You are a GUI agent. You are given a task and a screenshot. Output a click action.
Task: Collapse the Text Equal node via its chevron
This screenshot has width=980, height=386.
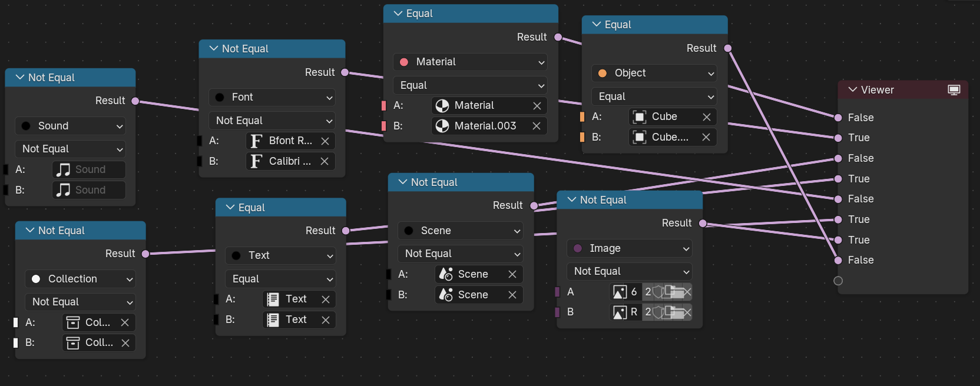pyautogui.click(x=230, y=207)
